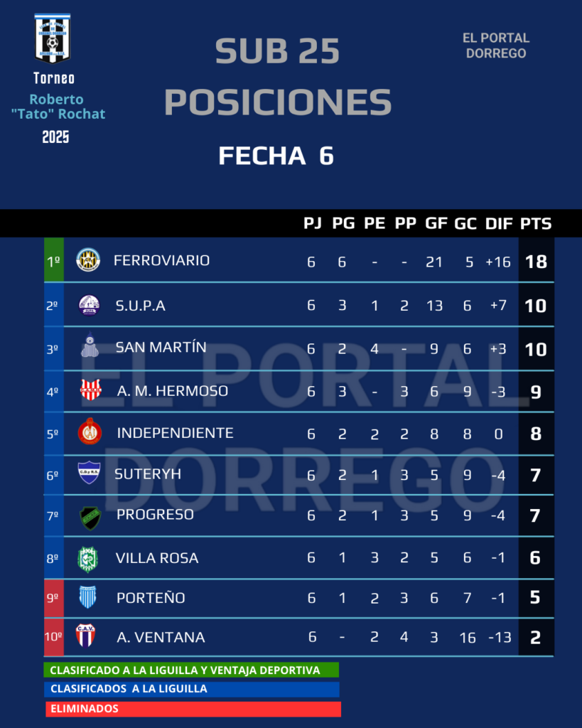Viewport: 582px width, 728px height.
Task: Click the A. M. Hermoso striped crest
Action: tap(90, 390)
